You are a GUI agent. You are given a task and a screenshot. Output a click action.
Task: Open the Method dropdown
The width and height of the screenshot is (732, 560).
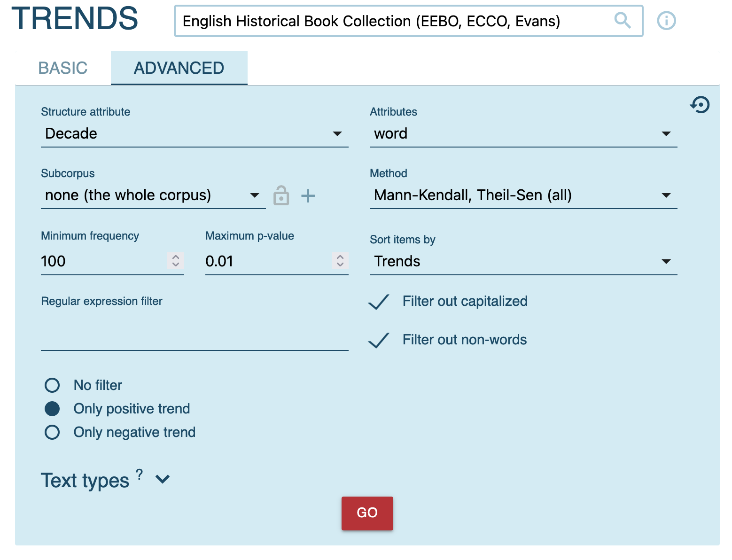pyautogui.click(x=523, y=195)
